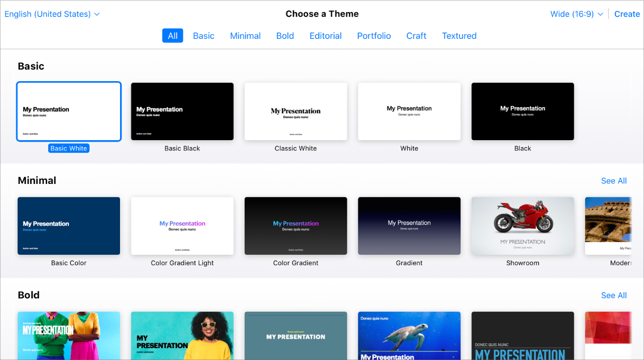Select the teal-gray MY PRESENTATION Bold theme
The height and width of the screenshot is (360, 644).
pyautogui.click(x=296, y=335)
